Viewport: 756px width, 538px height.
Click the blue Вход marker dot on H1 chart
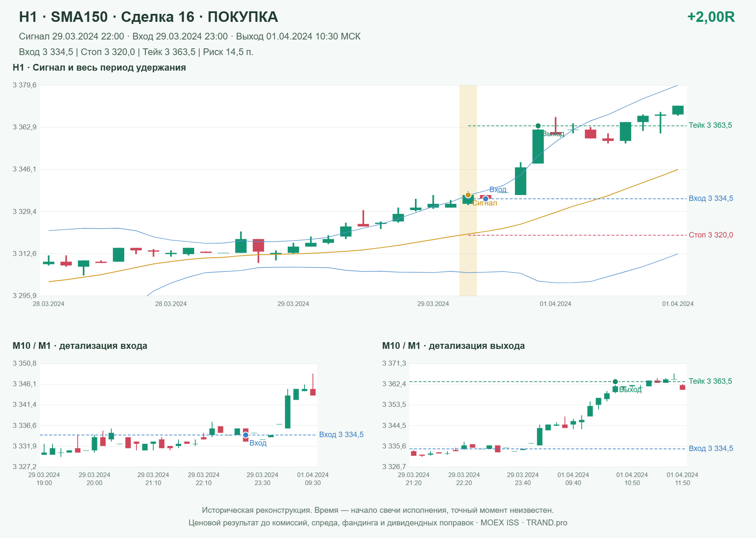click(x=486, y=199)
